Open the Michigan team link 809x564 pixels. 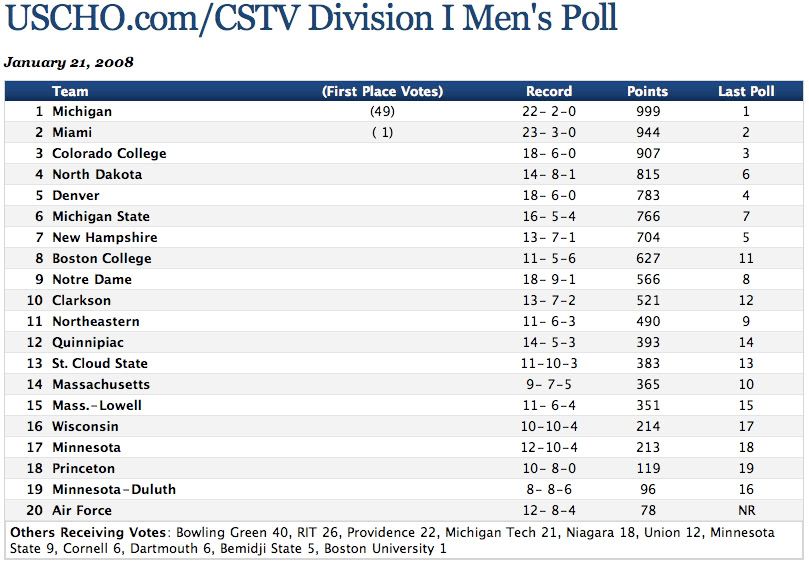82,112
